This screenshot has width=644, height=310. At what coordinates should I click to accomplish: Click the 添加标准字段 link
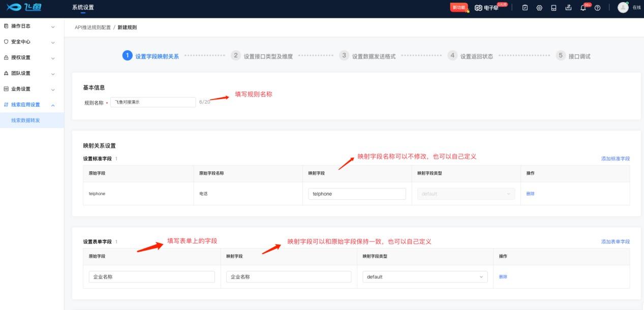pos(615,159)
